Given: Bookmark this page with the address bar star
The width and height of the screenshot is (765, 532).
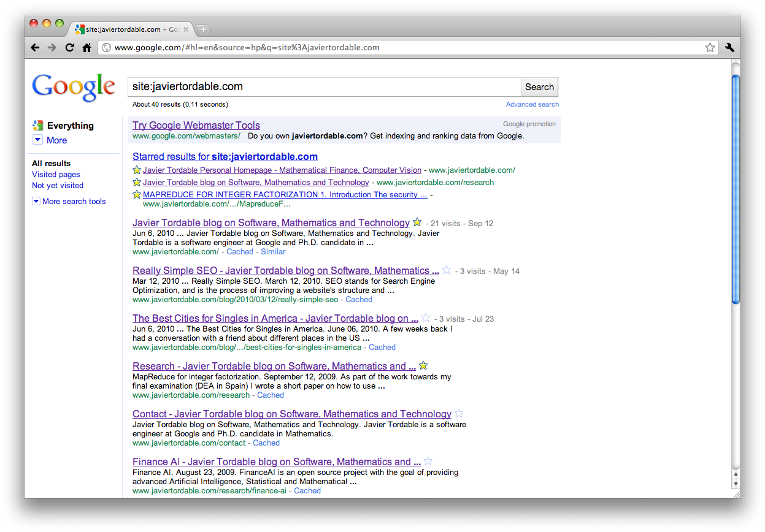Looking at the screenshot, I should (x=710, y=47).
